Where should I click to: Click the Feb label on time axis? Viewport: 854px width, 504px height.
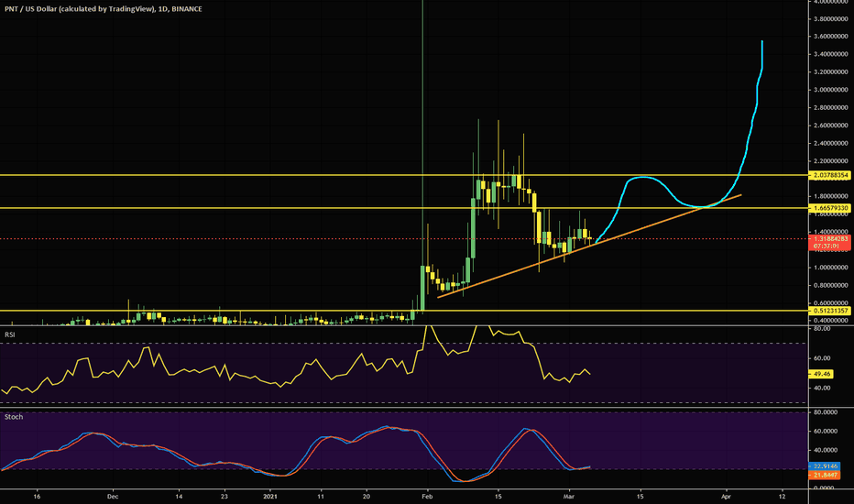(427, 497)
